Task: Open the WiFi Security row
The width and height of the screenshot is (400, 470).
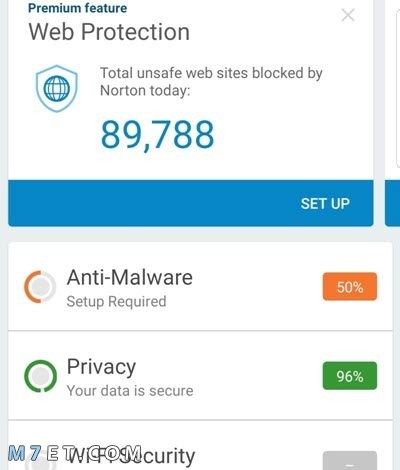Action: pyautogui.click(x=200, y=445)
